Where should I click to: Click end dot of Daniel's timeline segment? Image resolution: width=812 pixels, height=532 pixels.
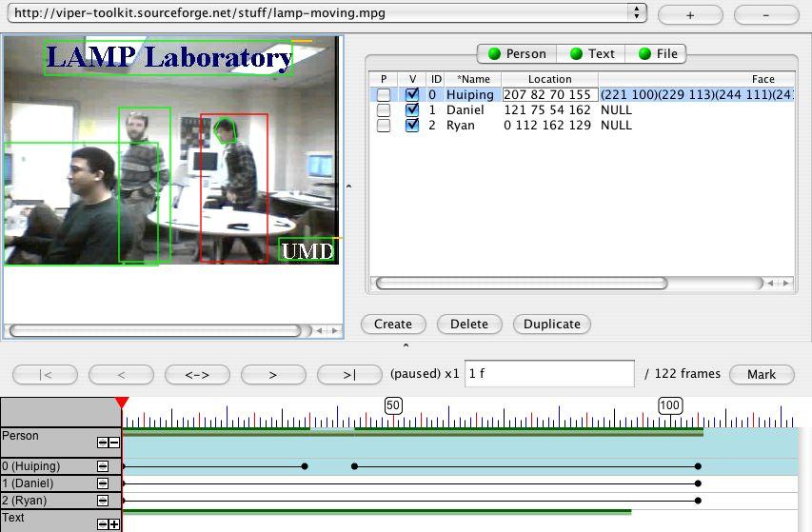(x=698, y=483)
